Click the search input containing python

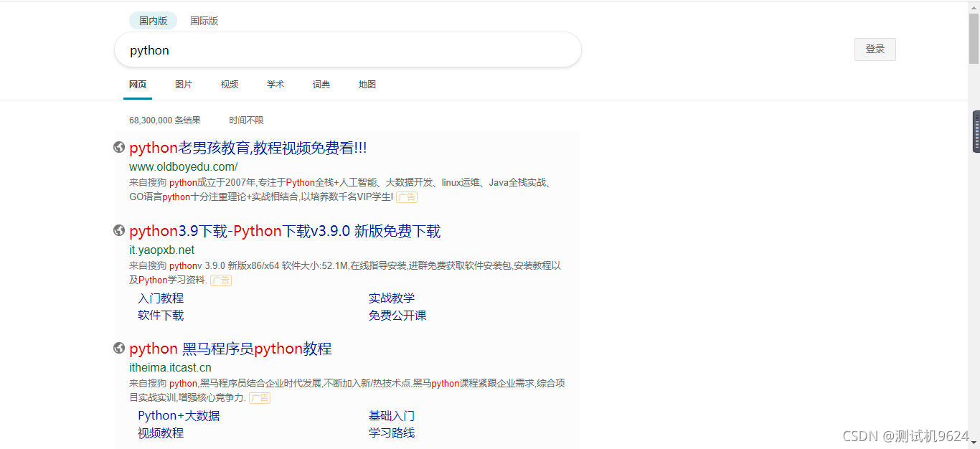(x=348, y=49)
